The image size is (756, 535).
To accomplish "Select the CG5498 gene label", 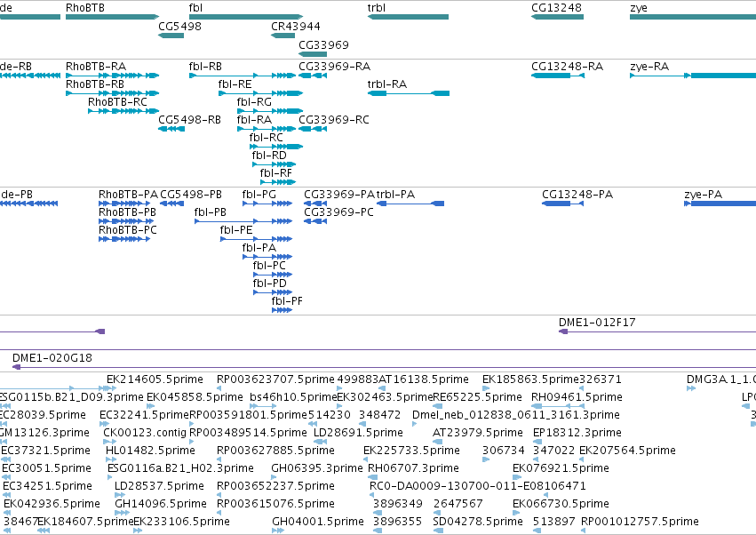I will coord(179,26).
